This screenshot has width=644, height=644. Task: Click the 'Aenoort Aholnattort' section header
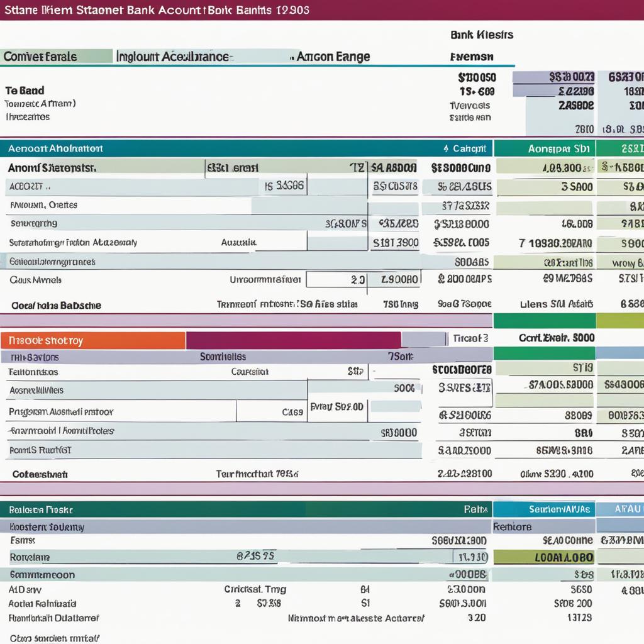(x=247, y=148)
